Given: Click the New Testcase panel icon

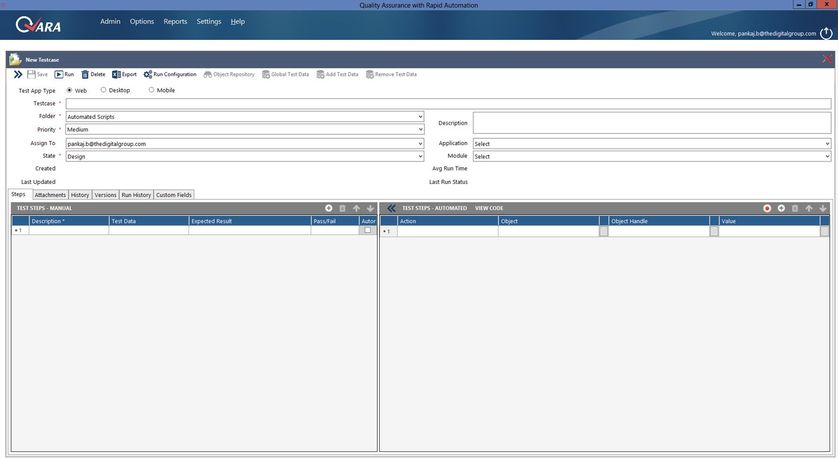Looking at the screenshot, I should click(15, 59).
